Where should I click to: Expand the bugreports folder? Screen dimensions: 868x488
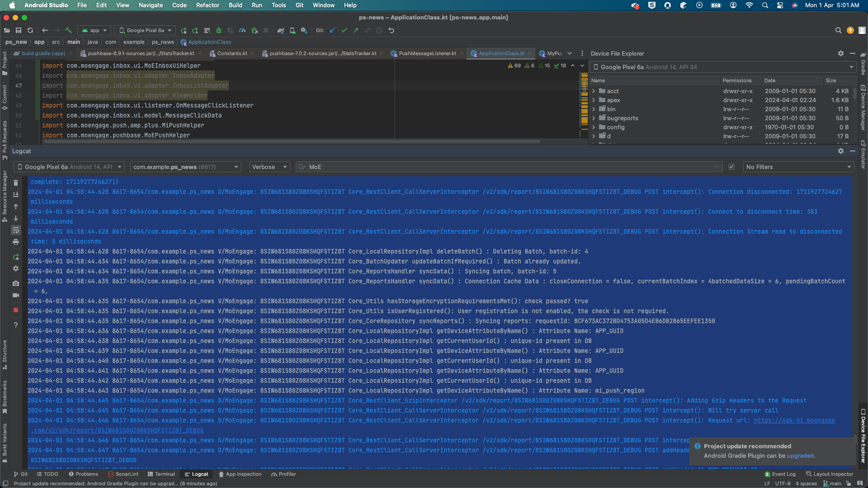click(x=594, y=118)
